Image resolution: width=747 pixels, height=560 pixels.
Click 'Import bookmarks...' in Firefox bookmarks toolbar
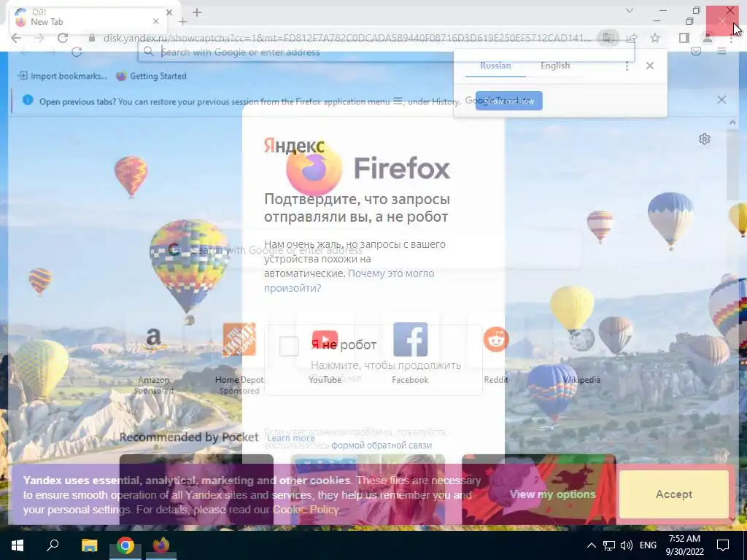click(63, 76)
